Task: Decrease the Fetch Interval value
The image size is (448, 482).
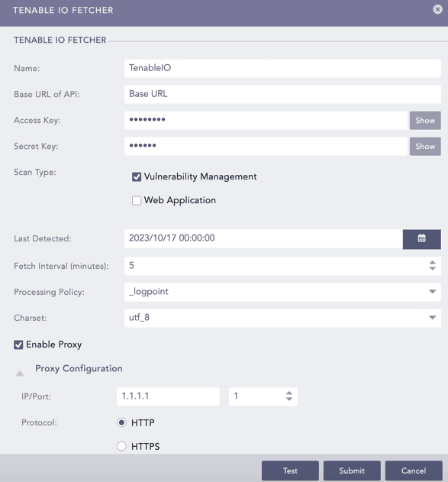Action: pos(432,268)
